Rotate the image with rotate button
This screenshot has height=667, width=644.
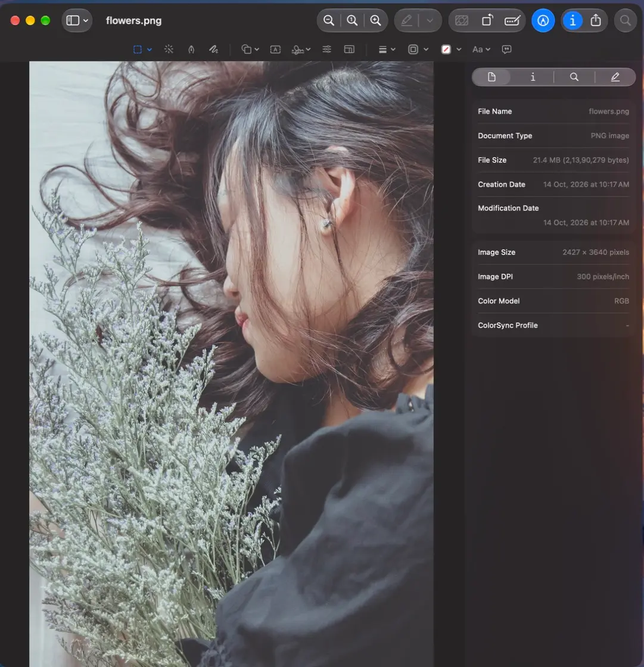tap(487, 20)
